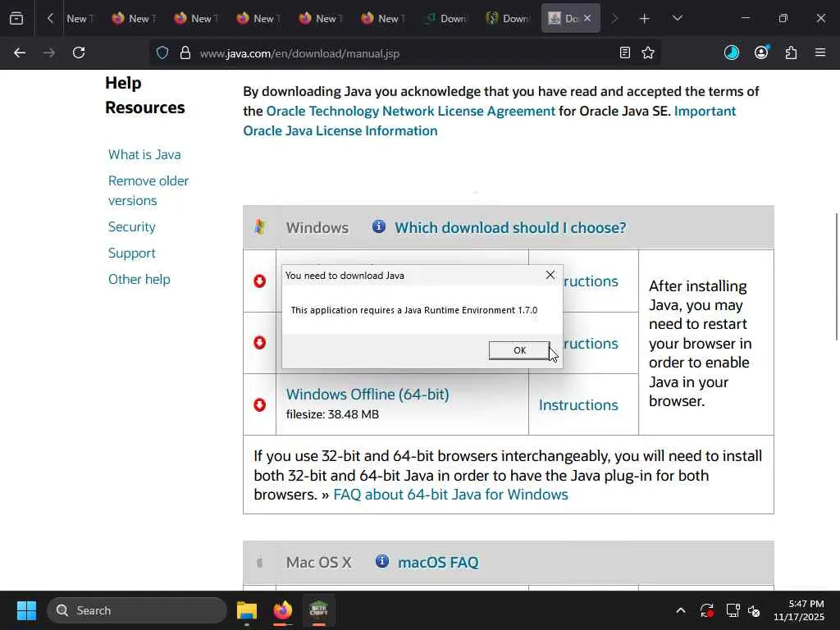
Task: Open Important Oracle Java License Information link
Action: point(490,121)
